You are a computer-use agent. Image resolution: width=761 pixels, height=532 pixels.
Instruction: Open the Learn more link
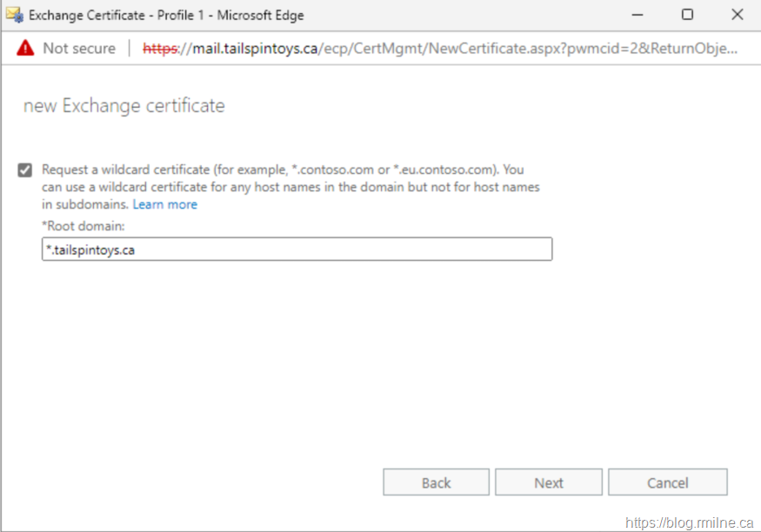coord(164,204)
